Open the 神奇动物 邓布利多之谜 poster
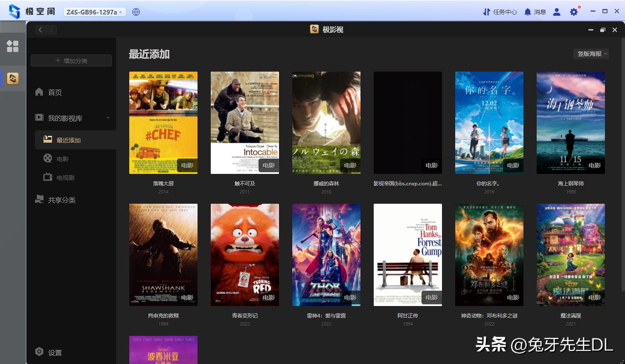Image resolution: width=625 pixels, height=364 pixels. click(489, 255)
